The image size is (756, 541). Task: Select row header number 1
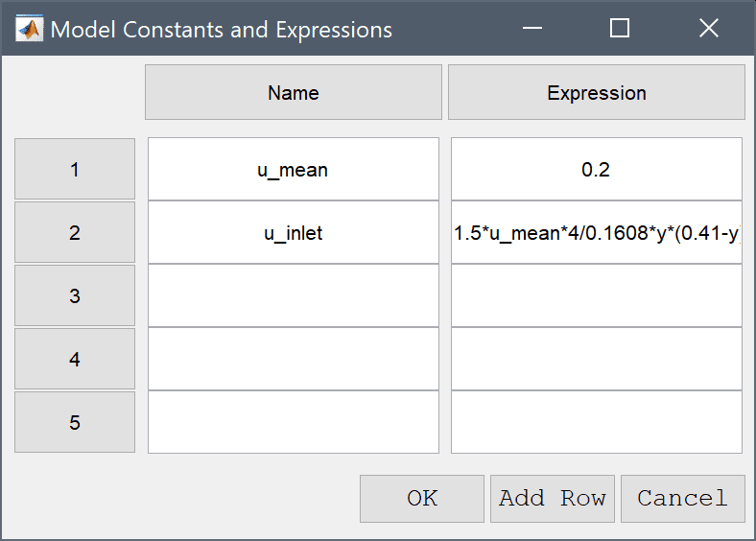pyautogui.click(x=75, y=169)
